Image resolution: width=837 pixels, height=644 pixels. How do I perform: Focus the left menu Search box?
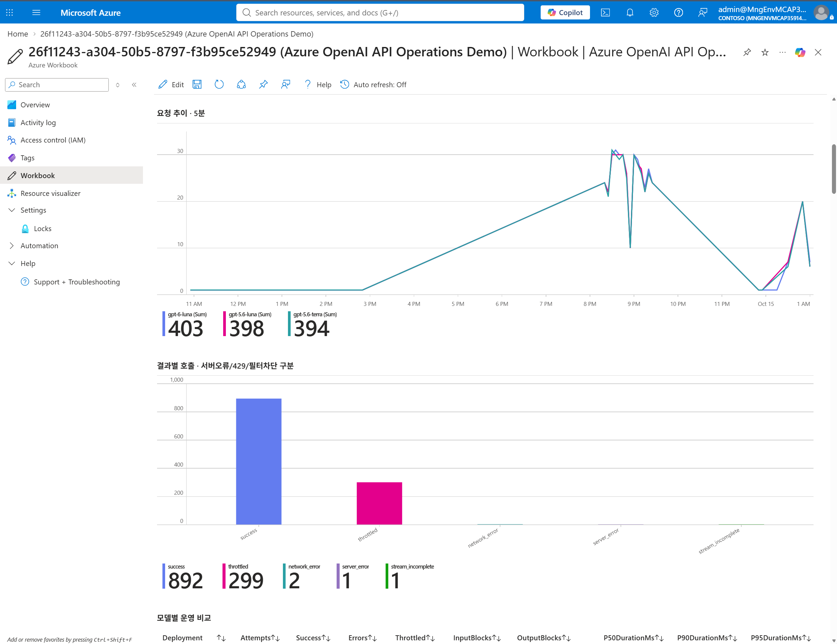pos(57,85)
